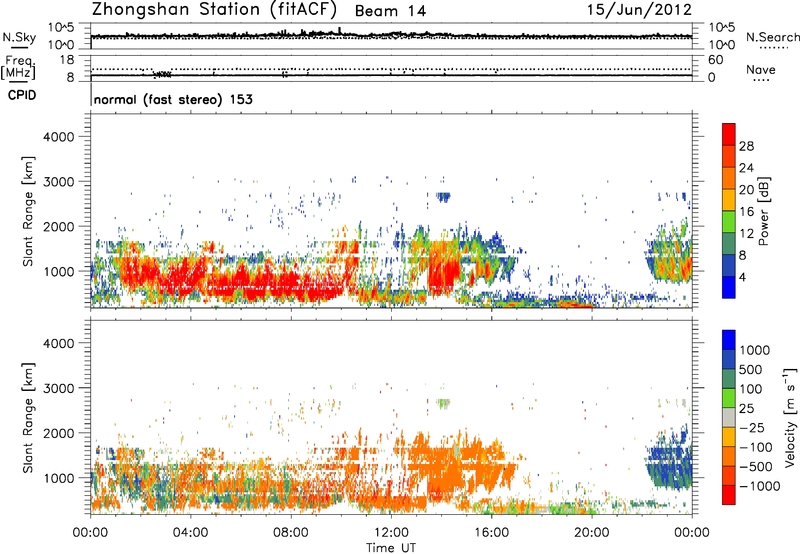Select the Beam 14 label
The height and width of the screenshot is (554, 800).
tap(390, 11)
